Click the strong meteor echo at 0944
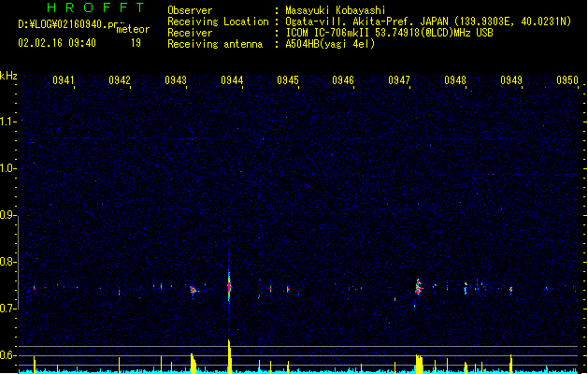Viewport: 588px width, 374px height. 229,286
